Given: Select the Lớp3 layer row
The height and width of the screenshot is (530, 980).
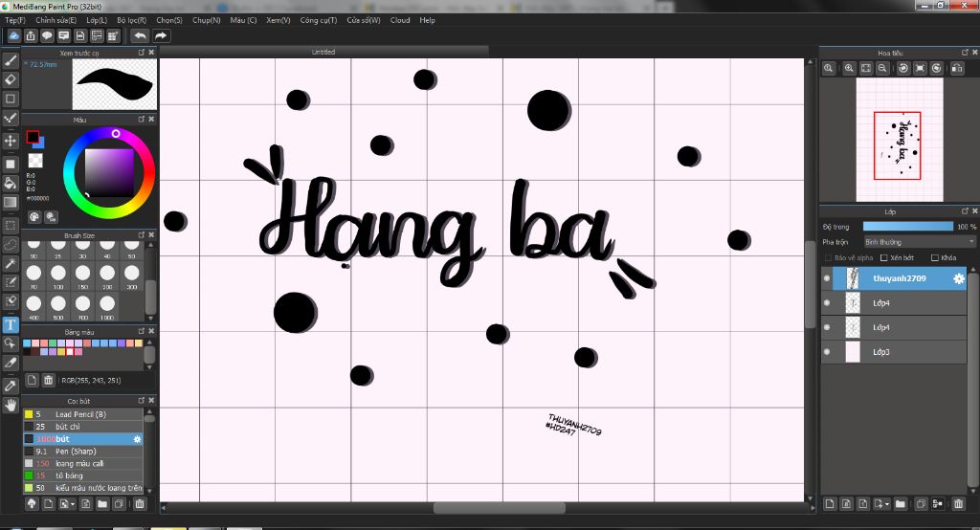Looking at the screenshot, I should tap(894, 352).
